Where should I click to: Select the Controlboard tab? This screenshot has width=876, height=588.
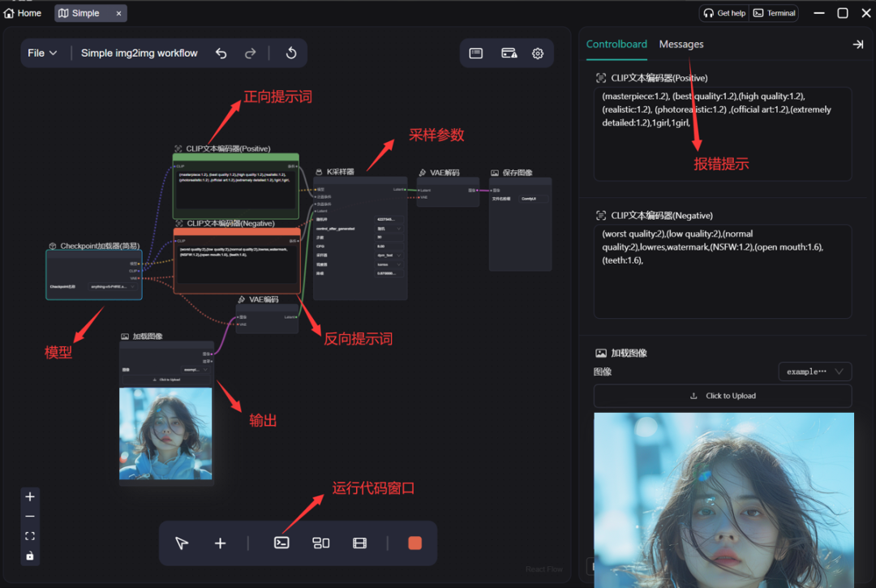pos(616,45)
